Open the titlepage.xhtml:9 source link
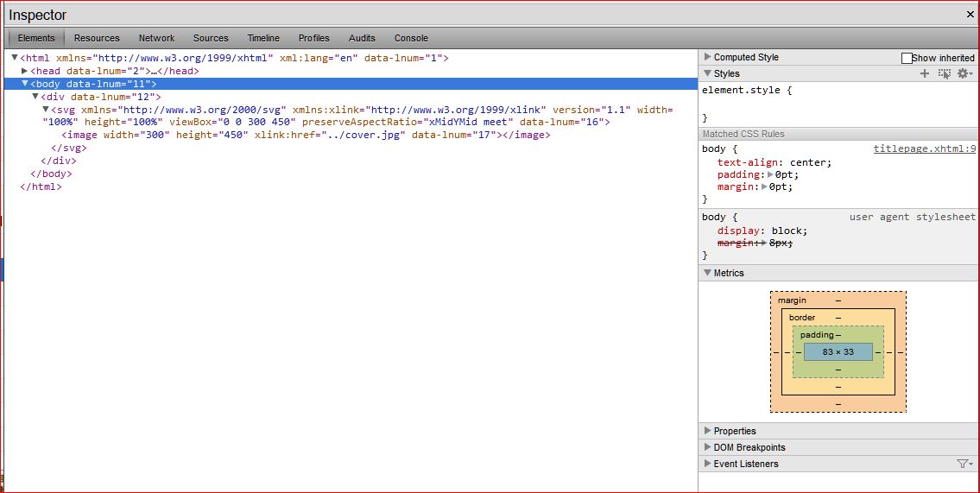This screenshot has height=493, width=980. [x=924, y=149]
